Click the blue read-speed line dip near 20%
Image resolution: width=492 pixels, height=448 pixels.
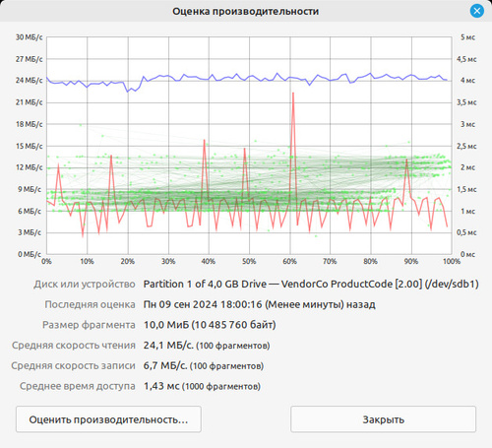click(128, 91)
